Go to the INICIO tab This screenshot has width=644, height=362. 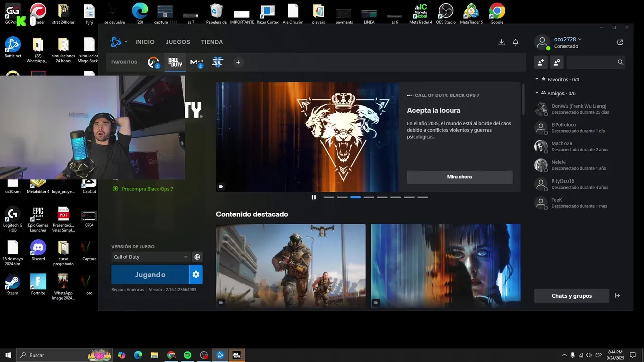pyautogui.click(x=145, y=42)
